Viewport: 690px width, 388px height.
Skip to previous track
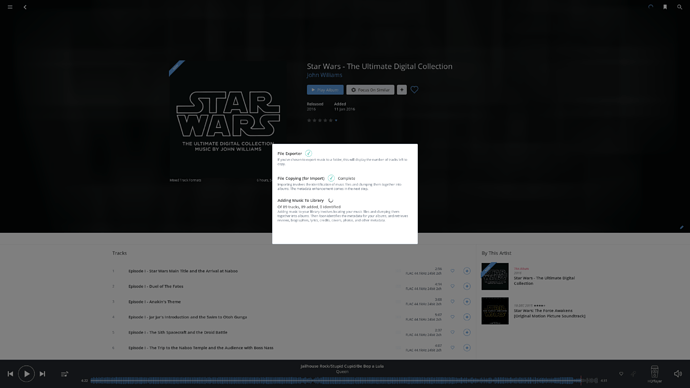[x=10, y=374]
